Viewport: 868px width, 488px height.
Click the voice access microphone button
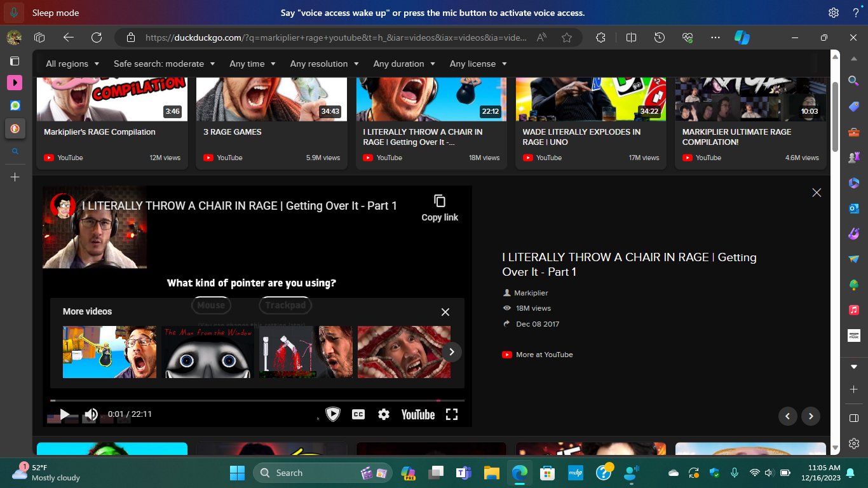point(14,13)
